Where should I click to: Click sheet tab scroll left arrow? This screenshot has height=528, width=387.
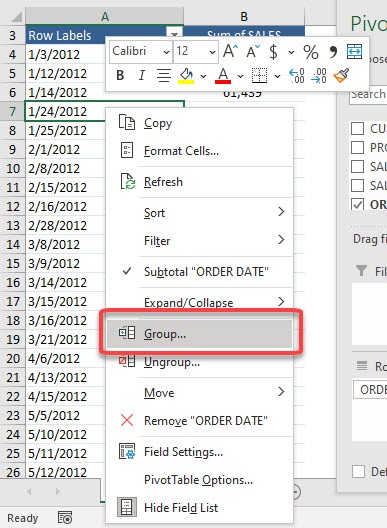(29, 492)
